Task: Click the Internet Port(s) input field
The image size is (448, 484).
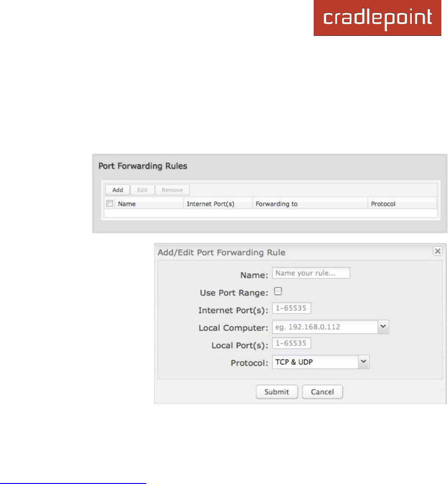Action: pyautogui.click(x=291, y=308)
